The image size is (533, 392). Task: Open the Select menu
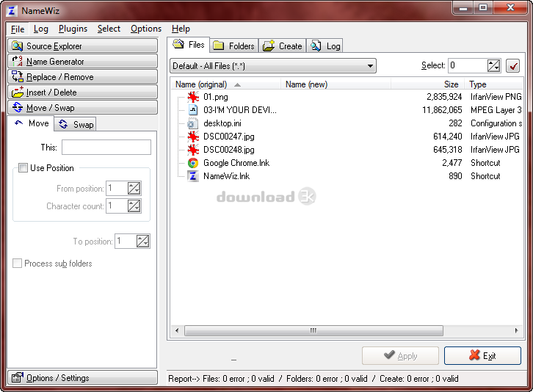[109, 29]
